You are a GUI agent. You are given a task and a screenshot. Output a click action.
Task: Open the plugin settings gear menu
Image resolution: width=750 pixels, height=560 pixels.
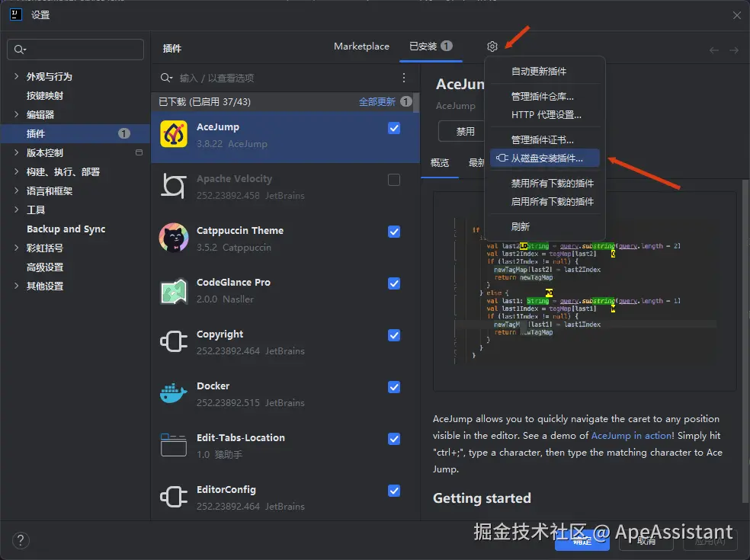[x=492, y=46]
